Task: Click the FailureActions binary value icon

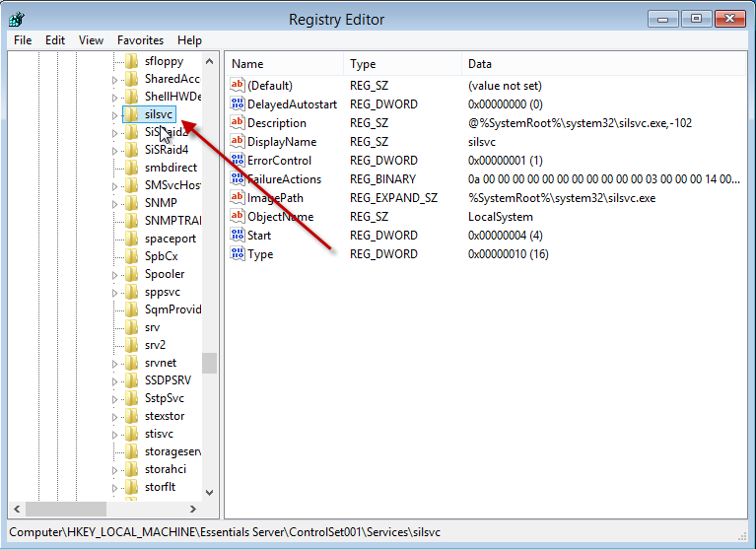Action: click(x=237, y=179)
